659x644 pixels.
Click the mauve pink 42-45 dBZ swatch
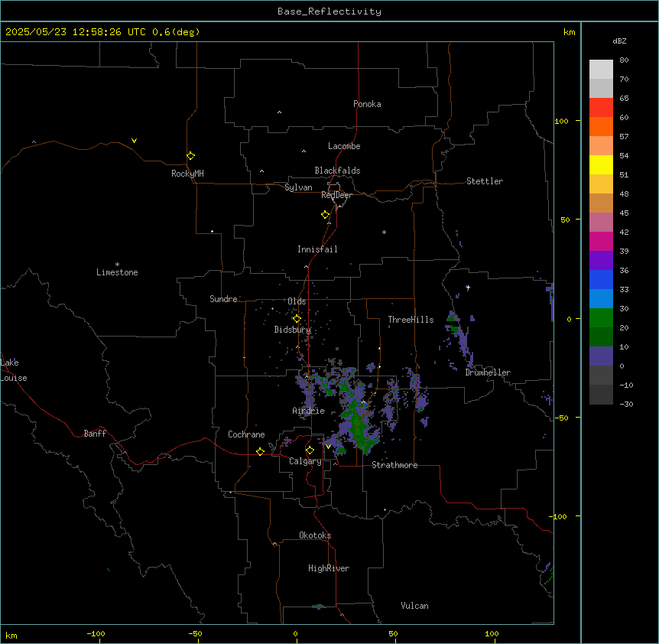coord(601,222)
